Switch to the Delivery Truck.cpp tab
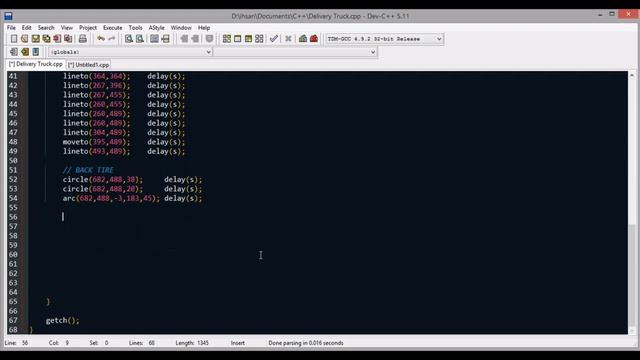 point(36,64)
